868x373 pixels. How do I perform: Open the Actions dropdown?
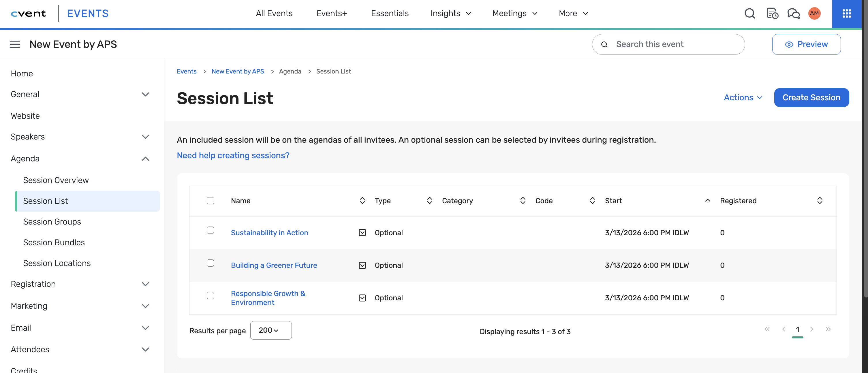(x=743, y=98)
